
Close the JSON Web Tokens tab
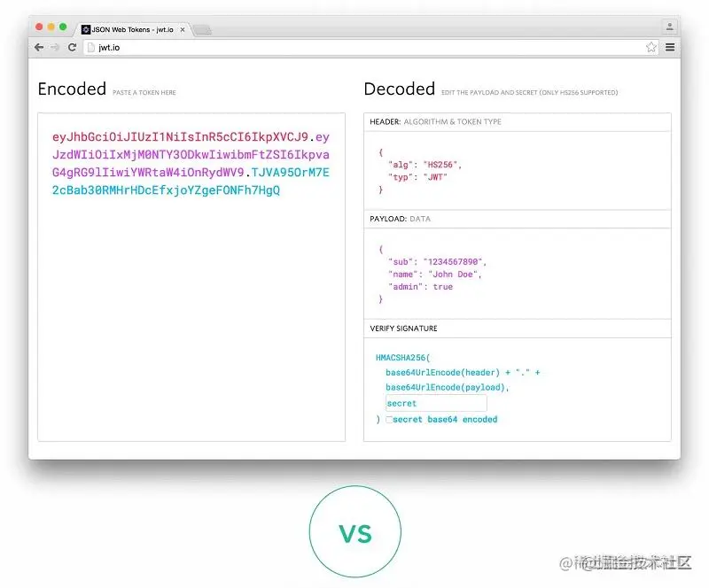[x=183, y=30]
